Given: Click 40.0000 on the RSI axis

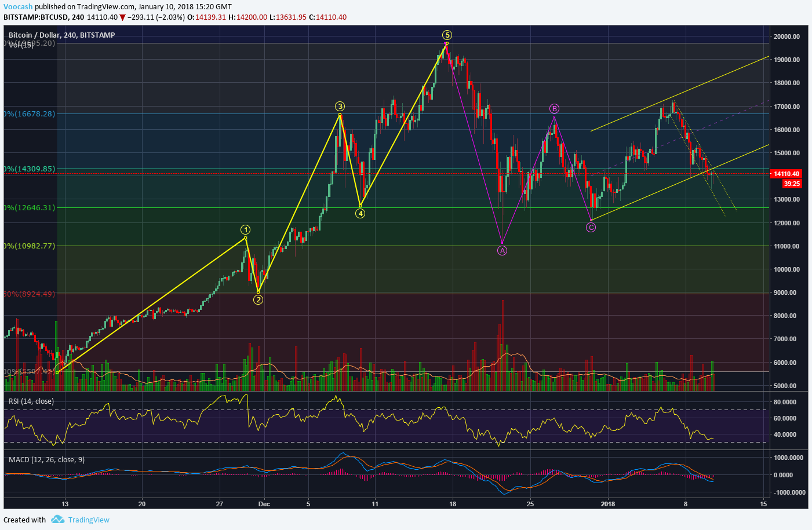Looking at the screenshot, I should pyautogui.click(x=785, y=434).
